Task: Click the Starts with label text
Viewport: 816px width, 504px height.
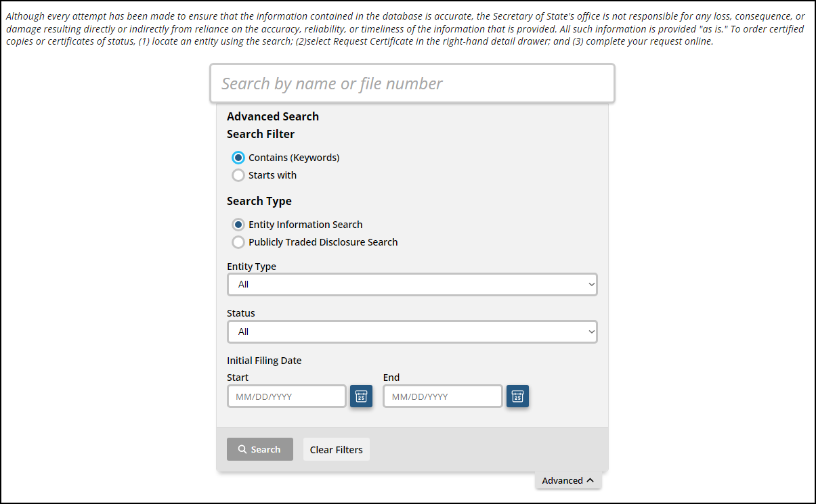Action: coord(272,175)
